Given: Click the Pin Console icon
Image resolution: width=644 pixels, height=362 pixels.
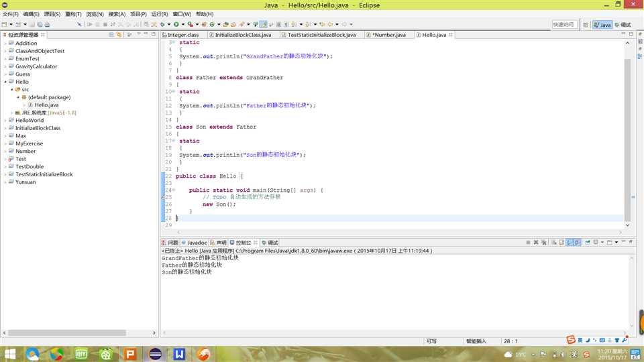Looking at the screenshot, I should [x=588, y=242].
